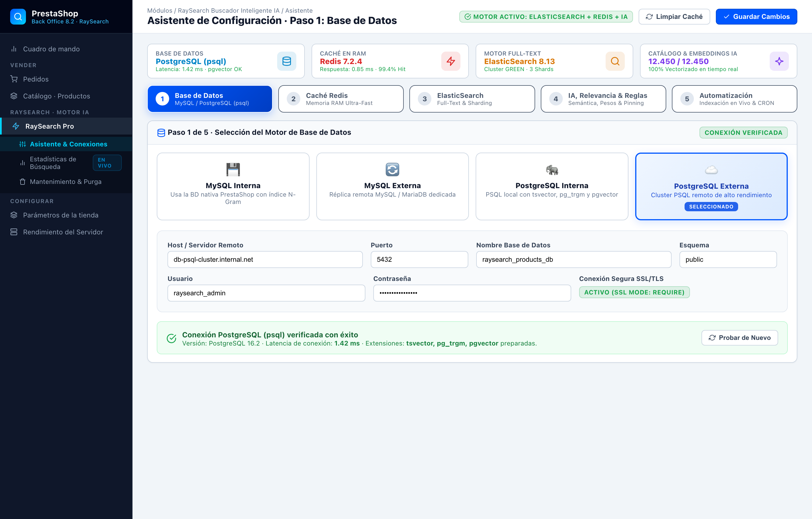The width and height of the screenshot is (812, 519).
Task: Open step 1 Base de Datos tab
Action: click(210, 99)
